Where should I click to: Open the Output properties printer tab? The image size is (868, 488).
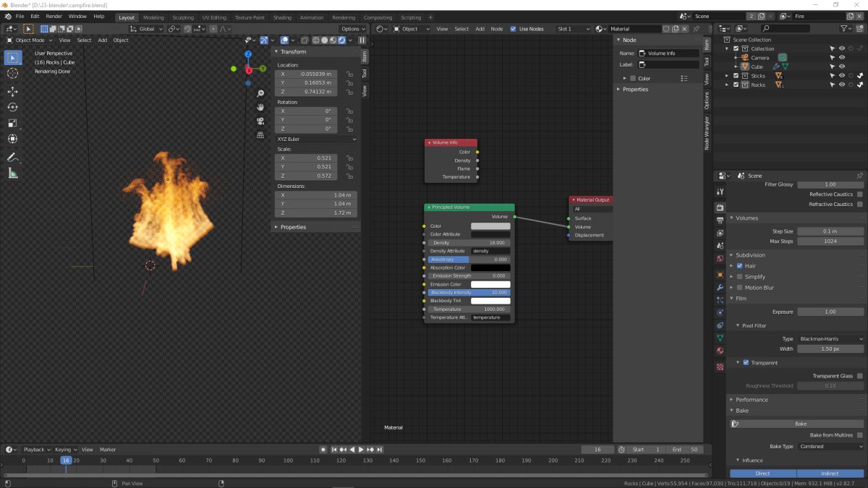point(720,220)
